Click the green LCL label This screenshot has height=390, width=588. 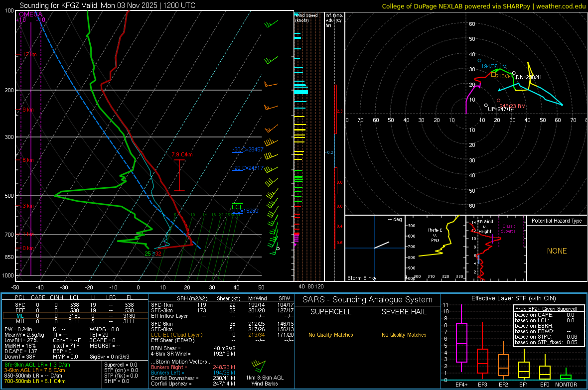[237, 207]
